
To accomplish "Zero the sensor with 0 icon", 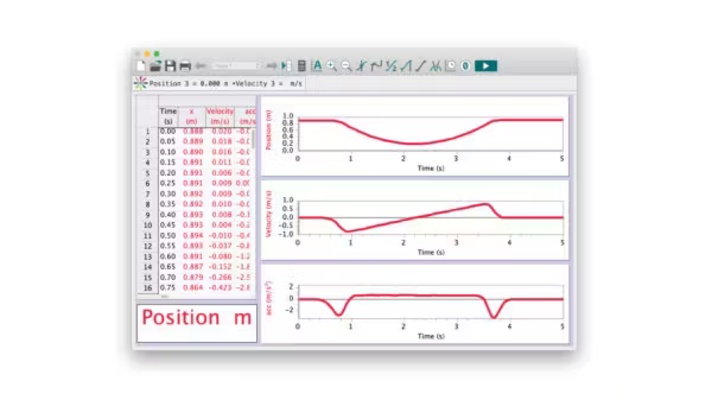I will click(x=465, y=66).
